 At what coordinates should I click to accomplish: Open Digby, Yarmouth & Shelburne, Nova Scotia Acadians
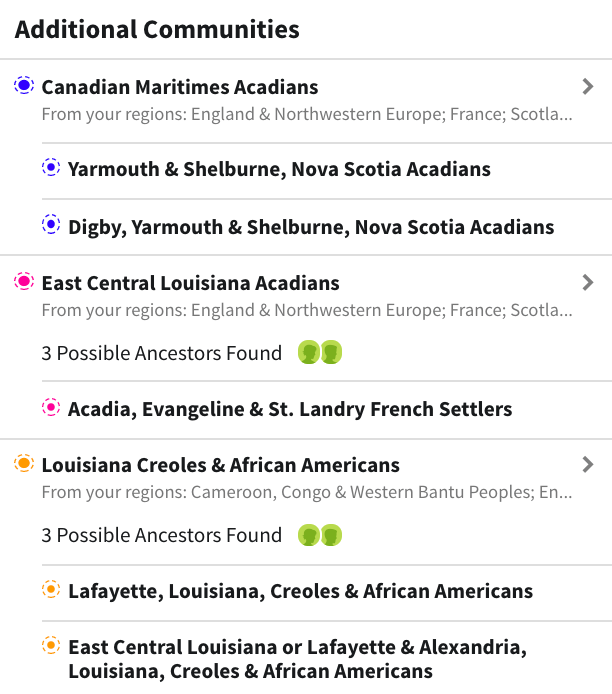[x=311, y=227]
